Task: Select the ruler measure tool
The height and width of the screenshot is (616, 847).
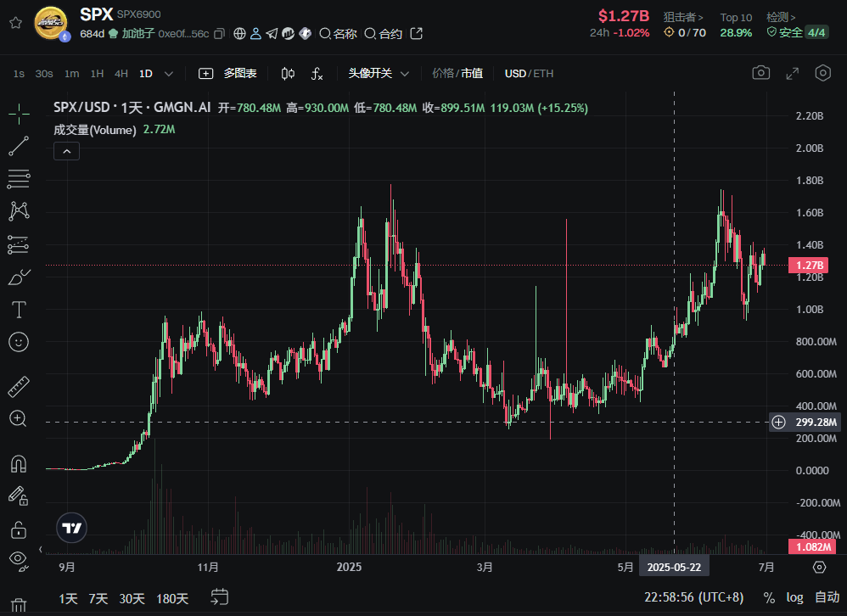Action: 19,387
